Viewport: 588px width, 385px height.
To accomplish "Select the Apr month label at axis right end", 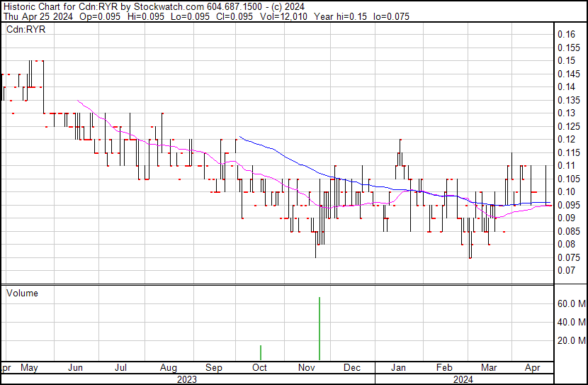I will point(532,368).
